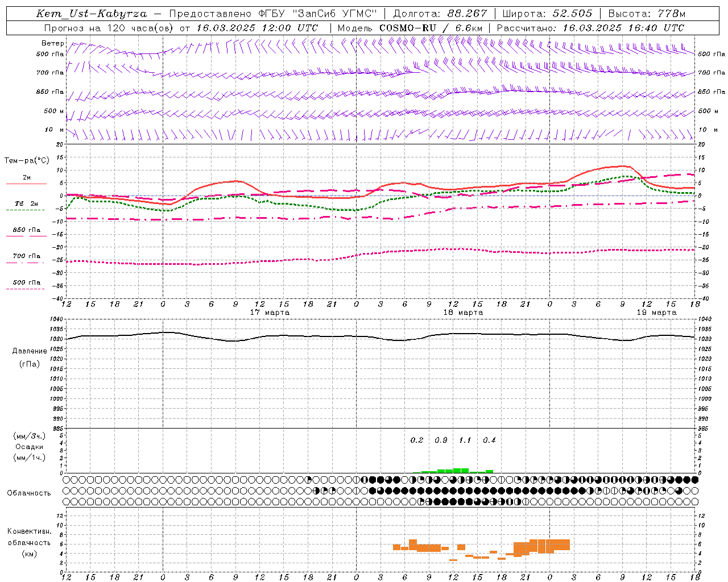The image size is (728, 582).
Task: Click the Давление panel label
Action: (x=30, y=351)
